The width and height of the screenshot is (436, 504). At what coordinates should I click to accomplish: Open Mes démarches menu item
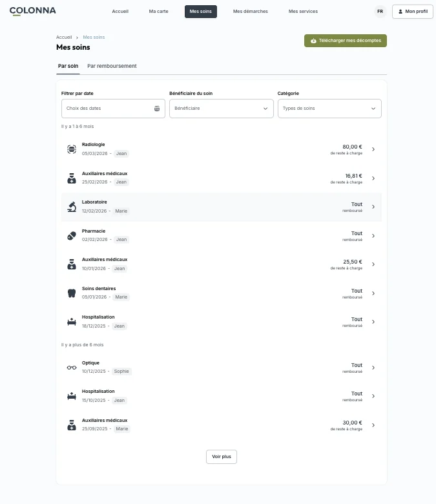[x=250, y=11]
